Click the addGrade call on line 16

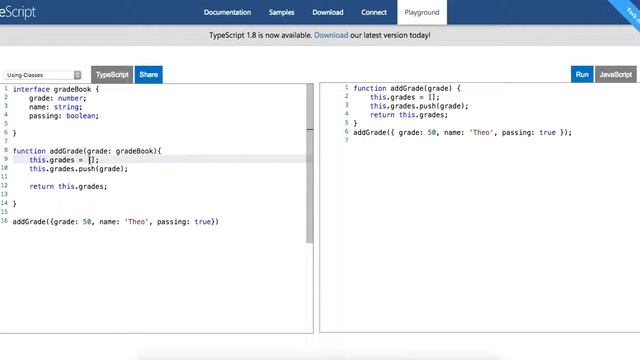(x=116, y=222)
